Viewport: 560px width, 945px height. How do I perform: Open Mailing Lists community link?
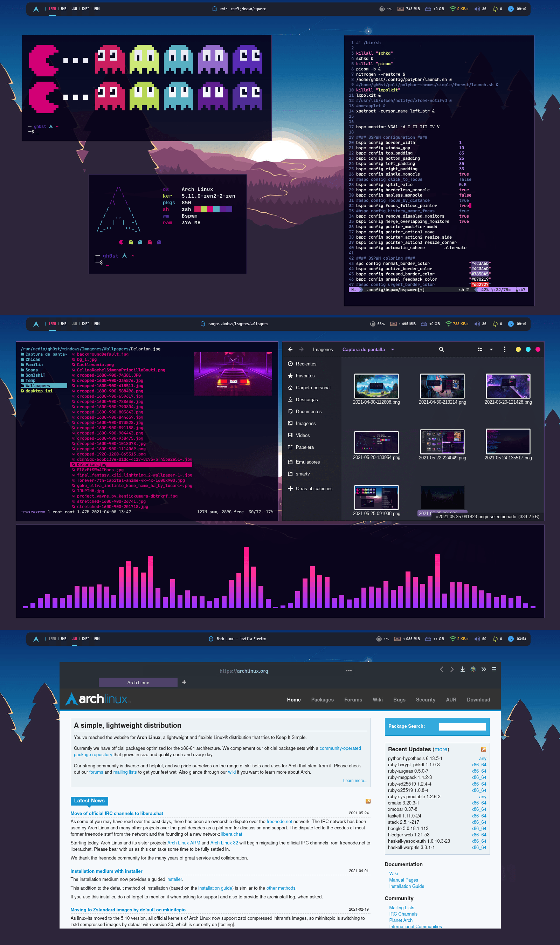click(x=401, y=907)
